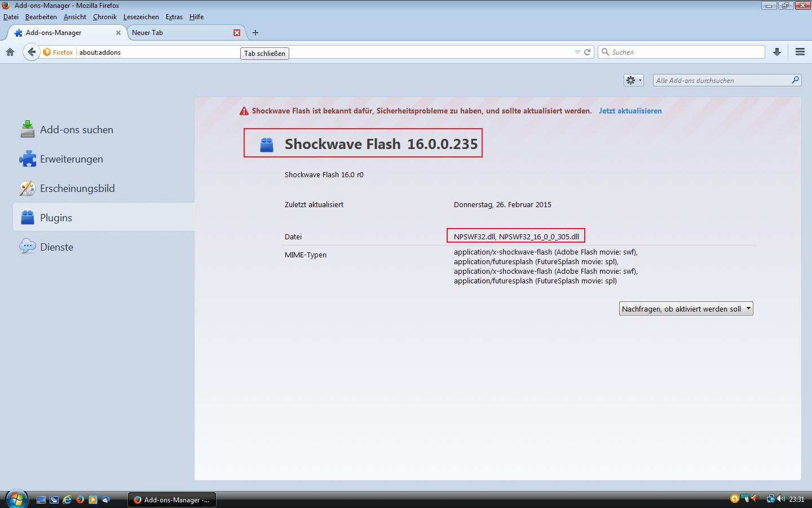
Task: Click the Add-ons-Manager taskbar button
Action: [x=172, y=500]
